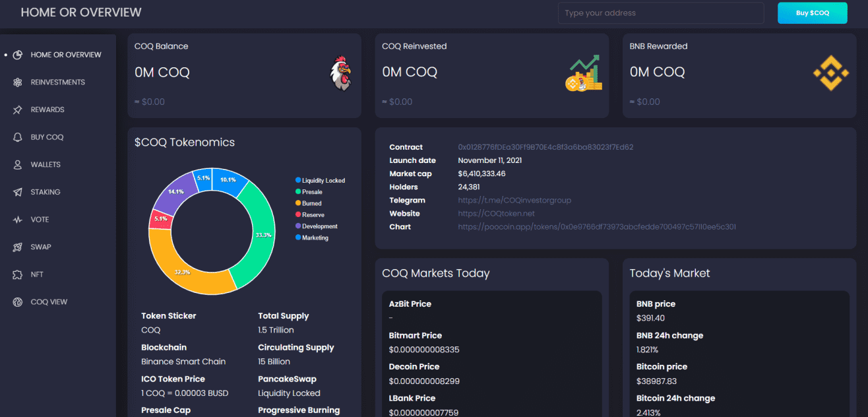This screenshot has height=417, width=868.
Task: Toggle Liquidity Locked legend entry
Action: click(320, 180)
